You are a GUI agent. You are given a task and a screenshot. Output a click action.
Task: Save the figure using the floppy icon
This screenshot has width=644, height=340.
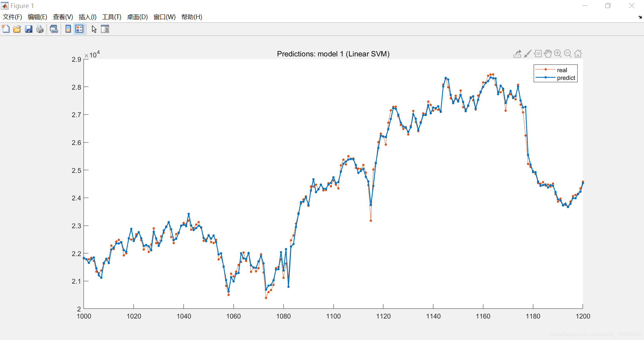(29, 29)
